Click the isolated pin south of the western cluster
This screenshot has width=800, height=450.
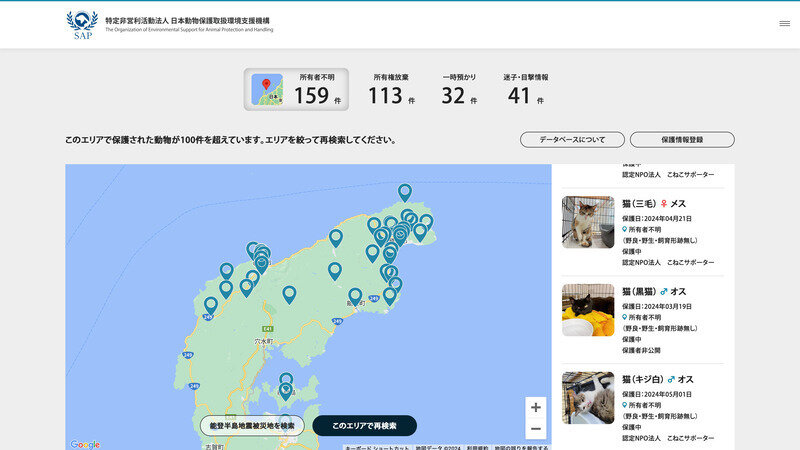289,293
